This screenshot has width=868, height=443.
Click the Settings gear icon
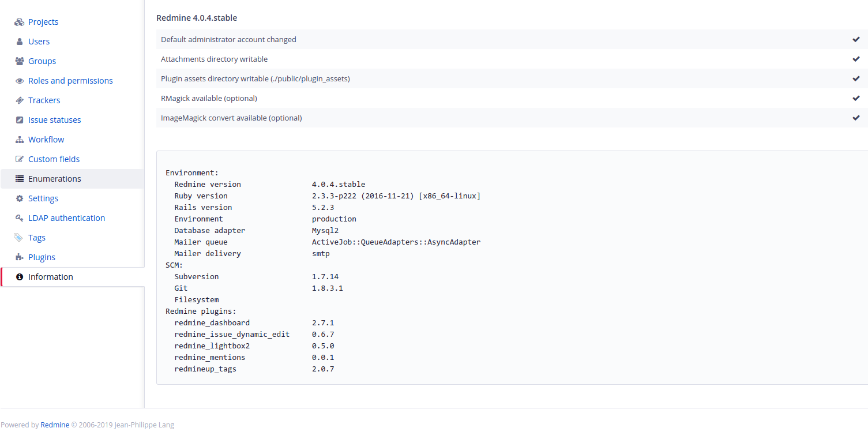point(19,198)
